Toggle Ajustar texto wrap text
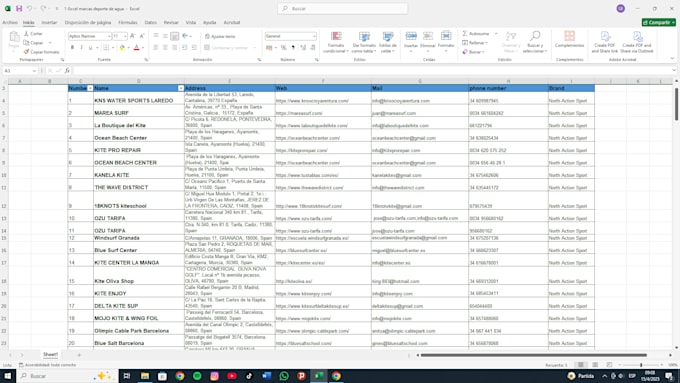 (220, 36)
